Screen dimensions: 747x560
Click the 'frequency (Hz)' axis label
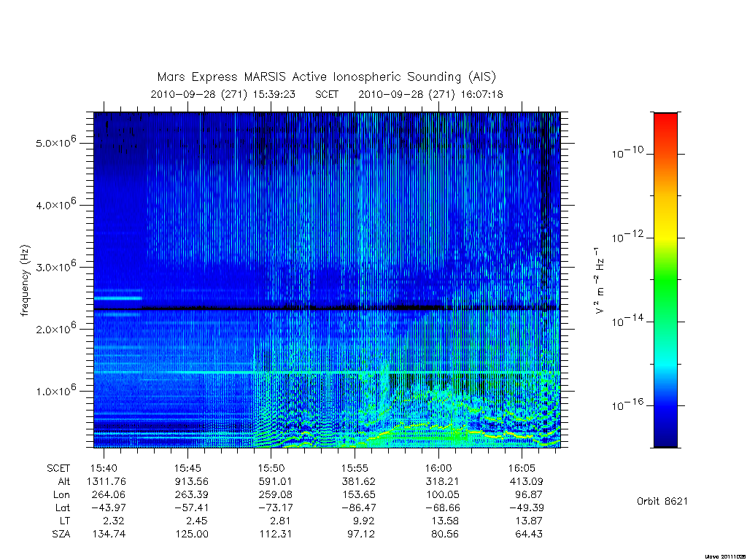coord(26,281)
